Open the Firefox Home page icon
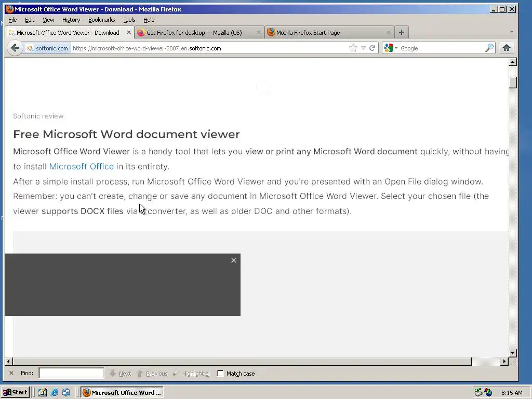This screenshot has height=399, width=532. tap(507, 48)
